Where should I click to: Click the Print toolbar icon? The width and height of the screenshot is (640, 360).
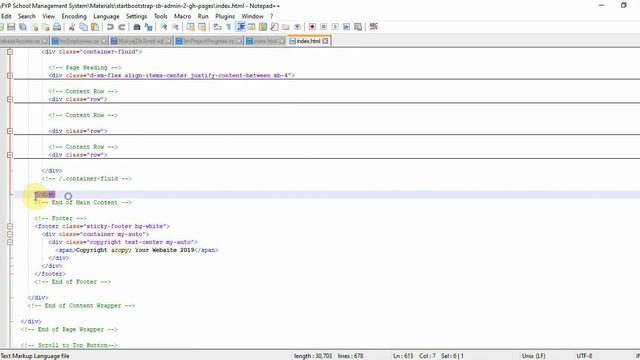pyautogui.click(x=57, y=27)
